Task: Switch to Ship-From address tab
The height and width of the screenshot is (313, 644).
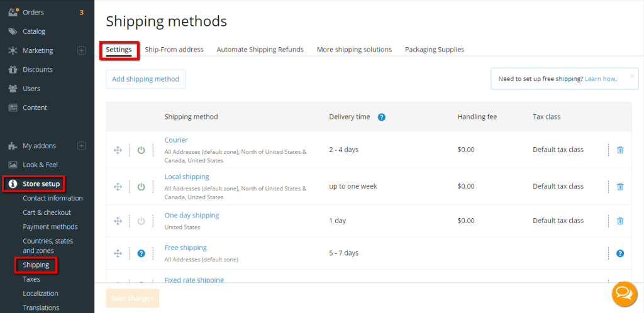Action: click(174, 50)
